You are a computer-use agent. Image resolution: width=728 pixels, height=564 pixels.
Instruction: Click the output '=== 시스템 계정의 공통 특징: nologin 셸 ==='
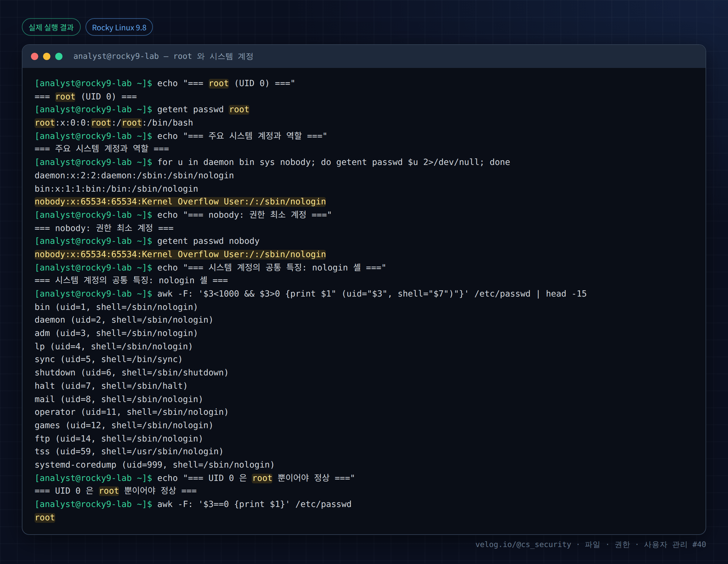pos(131,280)
